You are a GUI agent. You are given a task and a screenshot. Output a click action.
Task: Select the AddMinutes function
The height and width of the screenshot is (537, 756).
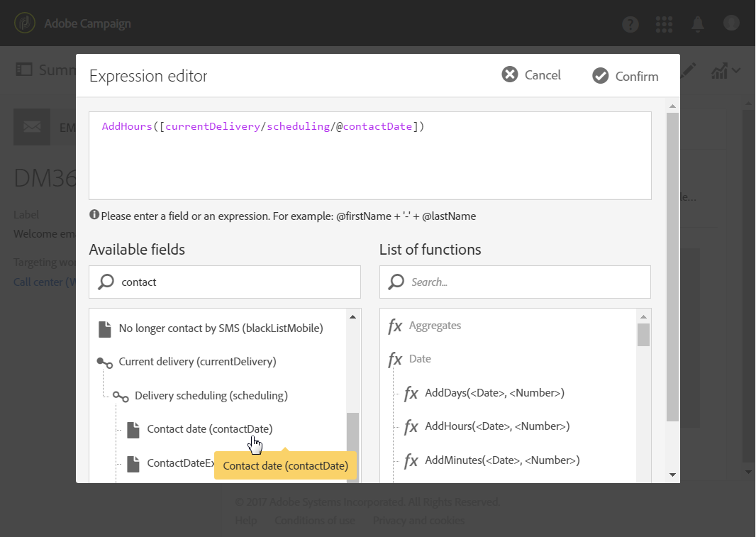coord(501,460)
